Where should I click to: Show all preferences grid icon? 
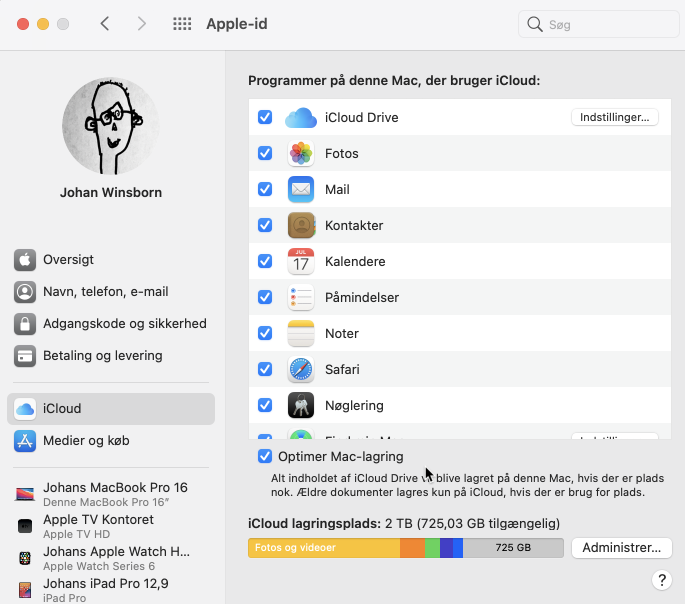tap(182, 24)
